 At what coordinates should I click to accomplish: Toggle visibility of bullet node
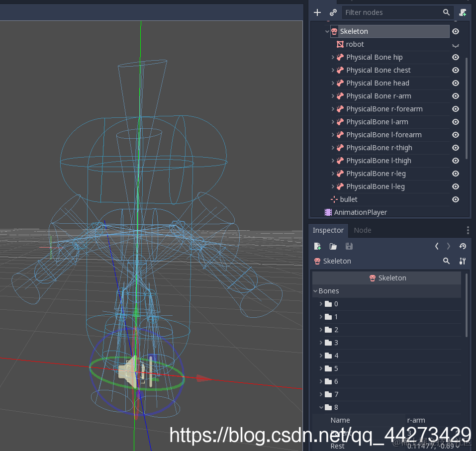pyautogui.click(x=455, y=199)
